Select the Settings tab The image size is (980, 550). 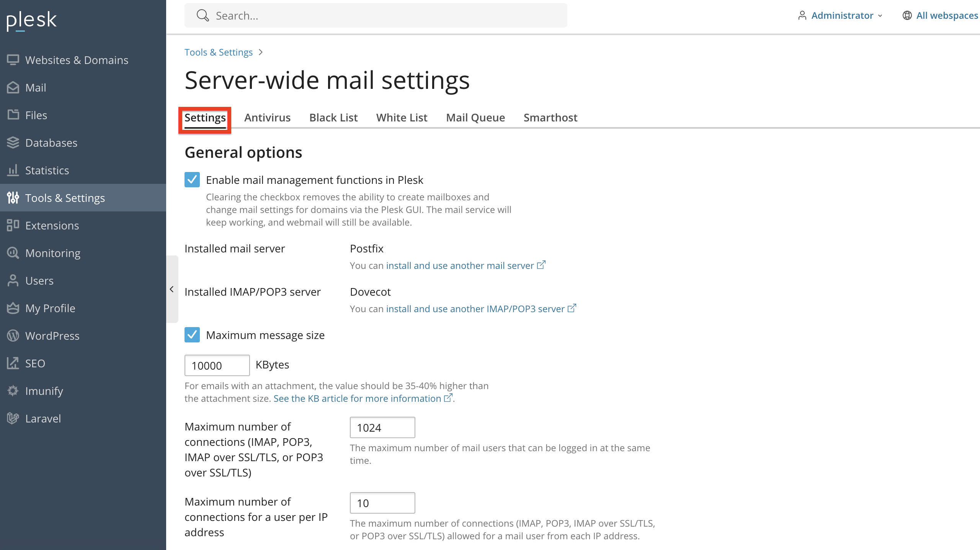205,118
